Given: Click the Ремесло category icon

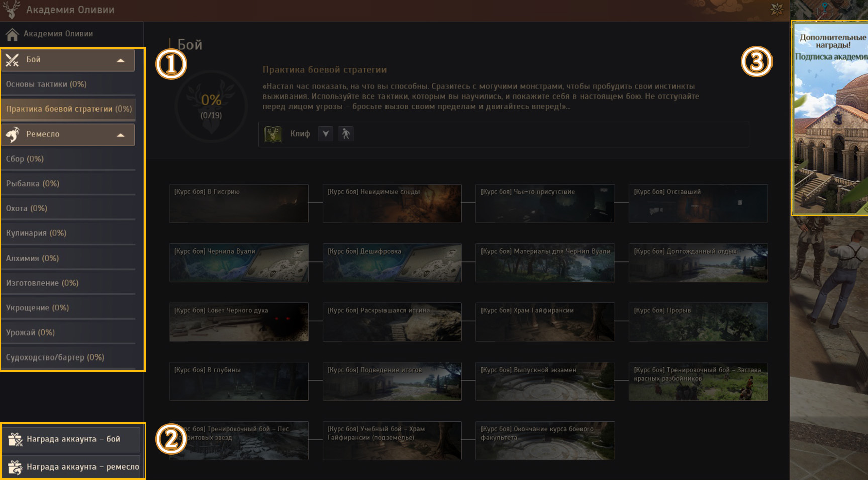Looking at the screenshot, I should [x=12, y=134].
